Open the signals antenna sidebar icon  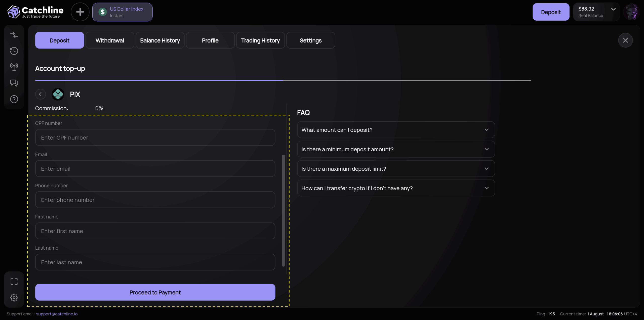14,67
